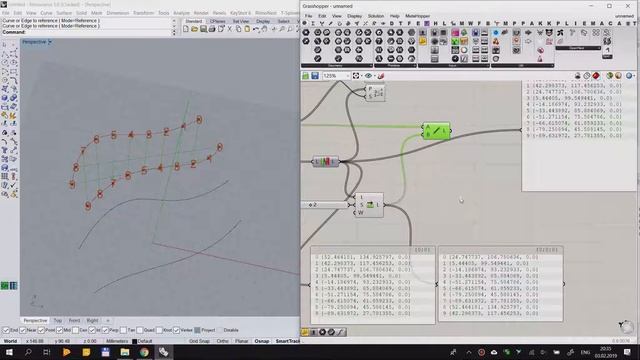Image resolution: width=640 pixels, height=360 pixels.
Task: Click the sketch pen icon in Grasshopper canvas toolbar
Action: 381,76
